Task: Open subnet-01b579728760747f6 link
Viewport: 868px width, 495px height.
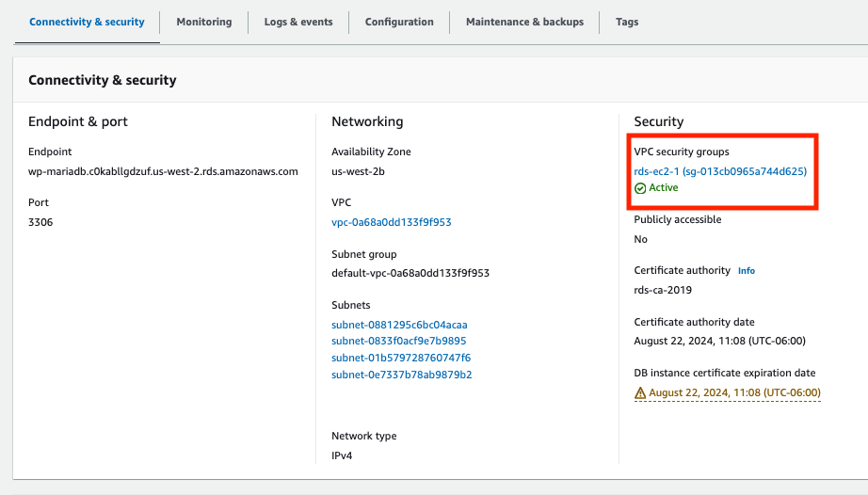Action: click(x=401, y=358)
